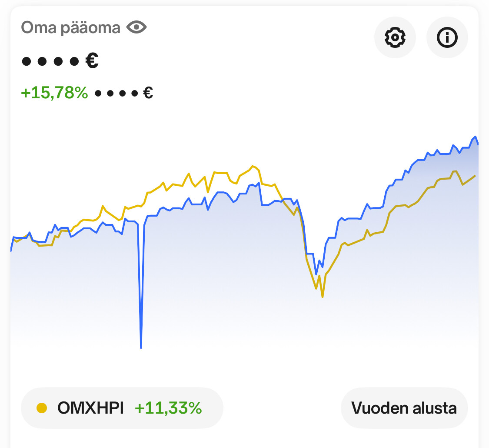The image size is (489, 448).
Task: Open chart settings gear icon
Action: 395,37
